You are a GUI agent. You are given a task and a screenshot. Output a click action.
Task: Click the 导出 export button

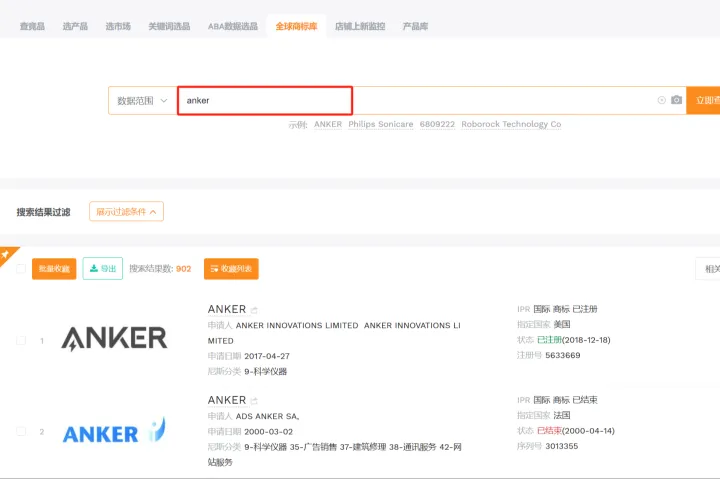[103, 269]
